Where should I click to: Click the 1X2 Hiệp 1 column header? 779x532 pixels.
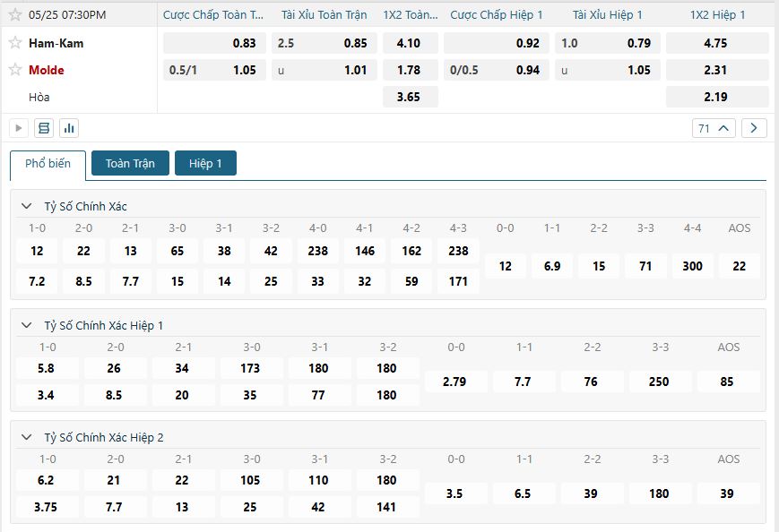click(x=717, y=15)
